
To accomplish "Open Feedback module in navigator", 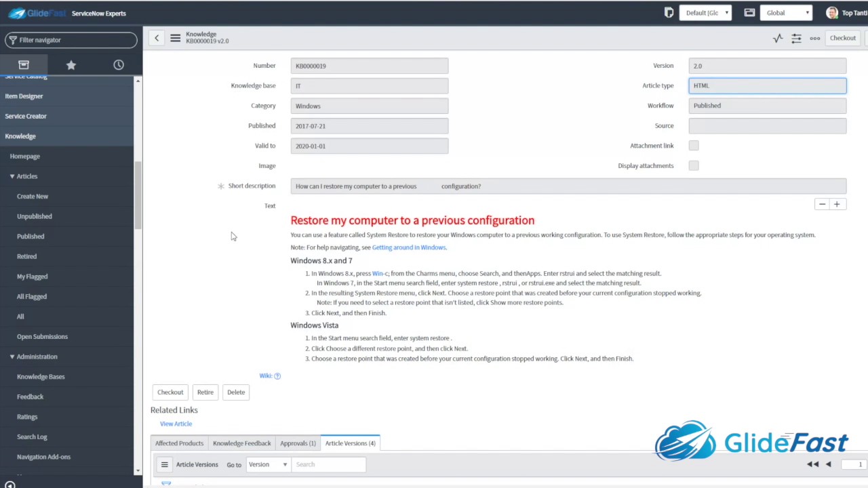I will coord(30,396).
